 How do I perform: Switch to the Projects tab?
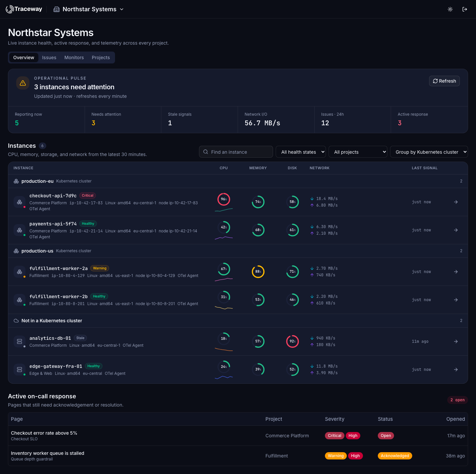pyautogui.click(x=101, y=58)
